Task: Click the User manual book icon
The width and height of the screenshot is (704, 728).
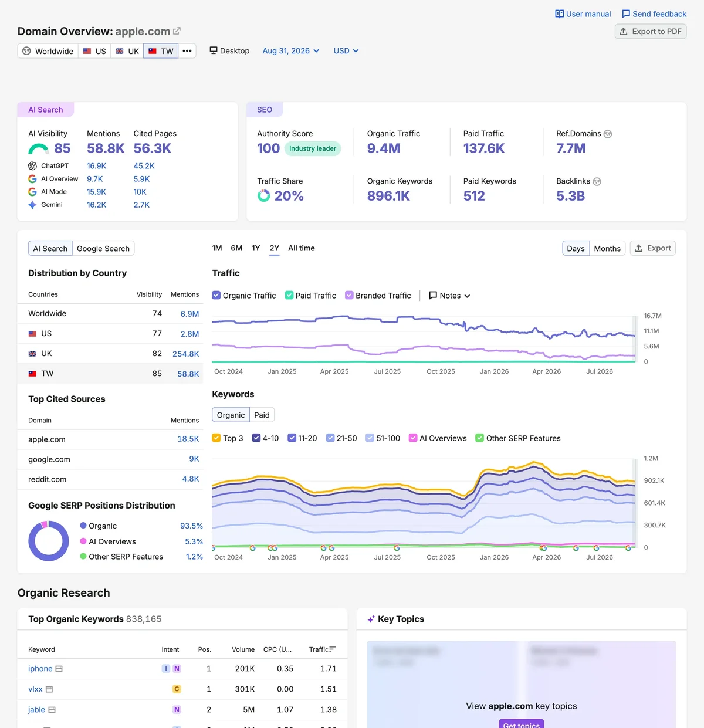Action: tap(560, 14)
